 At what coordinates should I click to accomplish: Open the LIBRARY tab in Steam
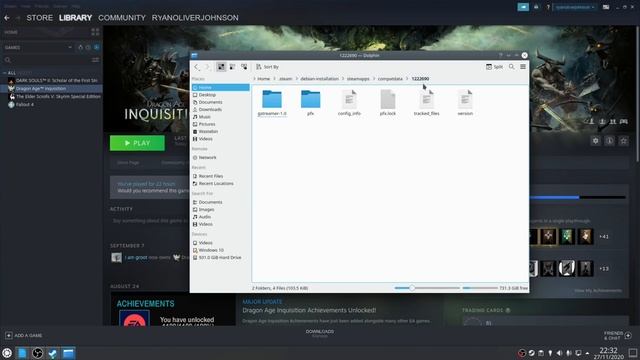coord(75,18)
